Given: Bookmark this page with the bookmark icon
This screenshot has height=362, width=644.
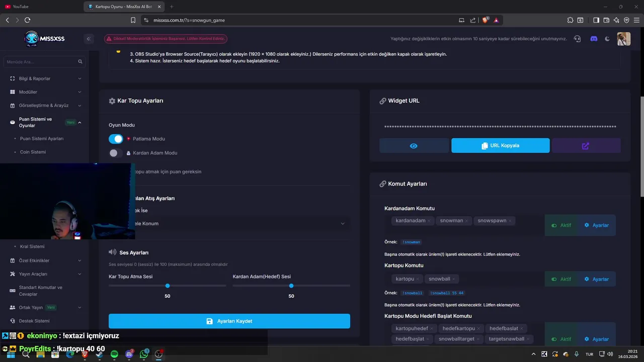Looking at the screenshot, I should coord(133,20).
